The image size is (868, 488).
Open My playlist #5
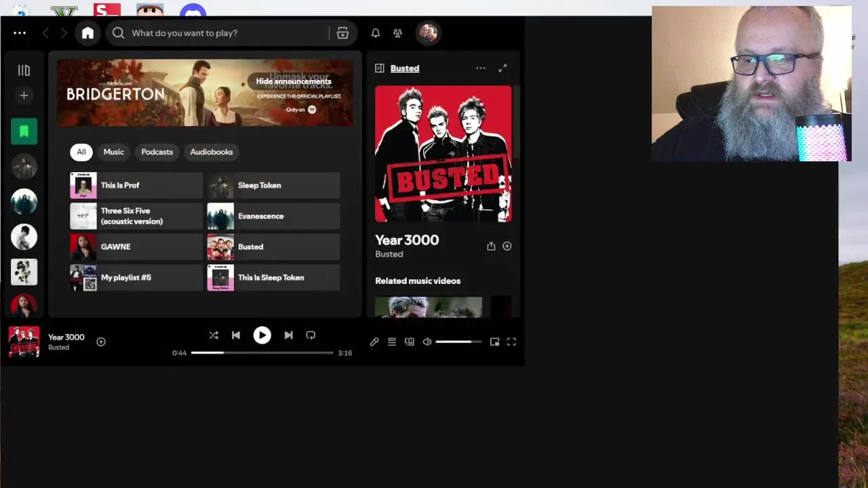136,278
